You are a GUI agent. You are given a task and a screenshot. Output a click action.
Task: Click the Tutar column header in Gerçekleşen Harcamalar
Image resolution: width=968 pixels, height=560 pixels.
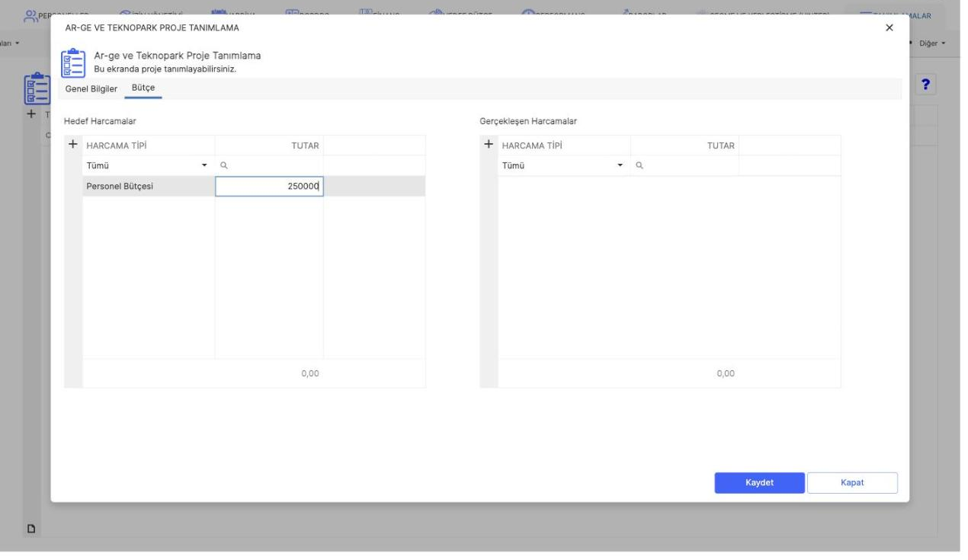click(x=720, y=146)
